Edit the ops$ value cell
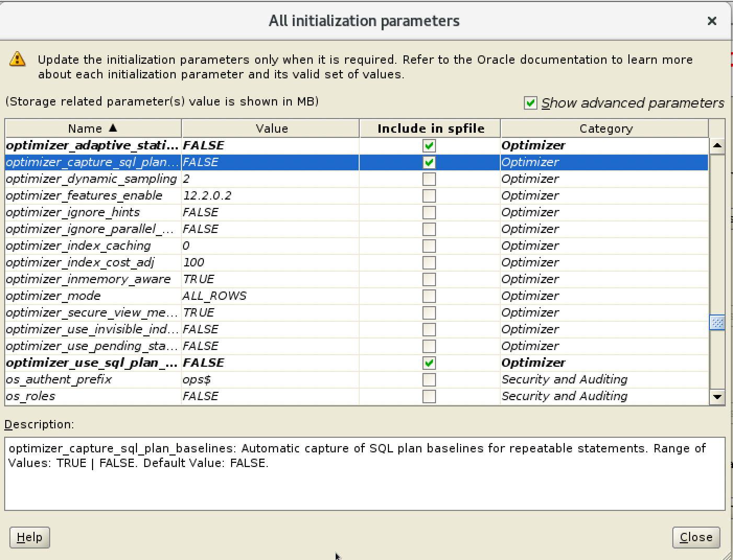Screen dimensions: 733x560 [270, 379]
